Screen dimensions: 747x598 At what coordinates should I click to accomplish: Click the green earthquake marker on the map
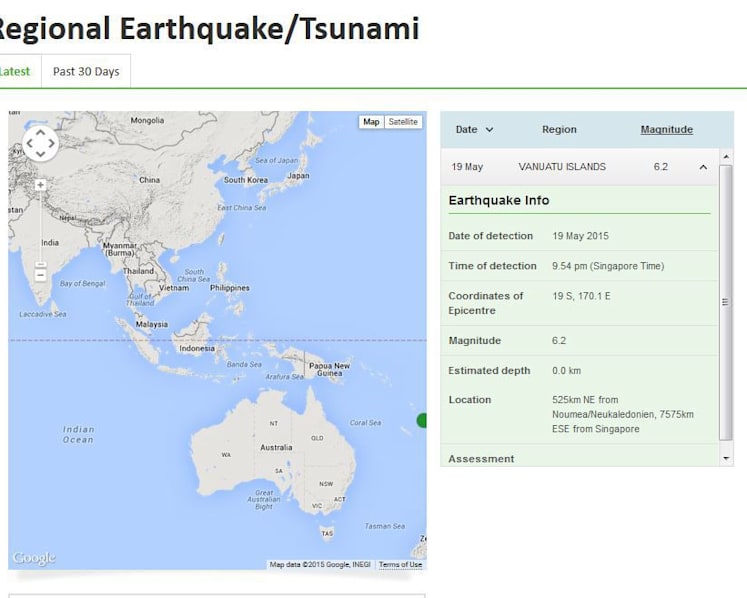pos(422,421)
